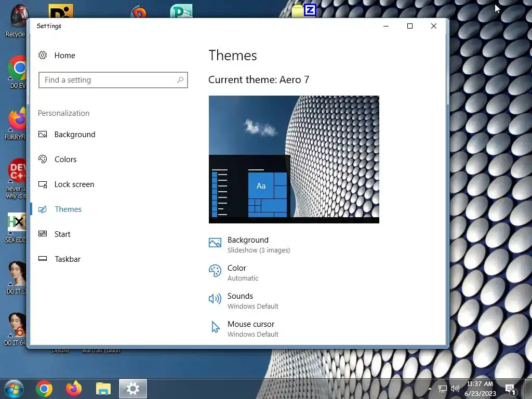Viewport: 532px width, 399px height.
Task: Click the Background picture icon in sidebar
Action: point(43,135)
